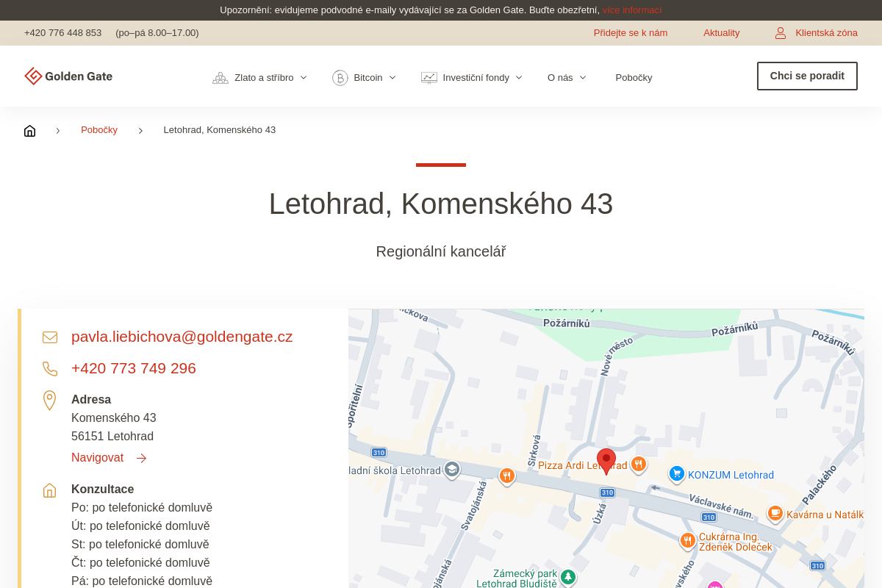
Task: Open the Klientská zóna link
Action: point(826,33)
